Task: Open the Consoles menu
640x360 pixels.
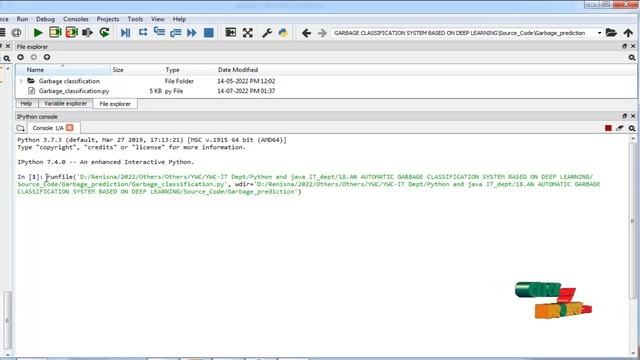Action: point(76,19)
